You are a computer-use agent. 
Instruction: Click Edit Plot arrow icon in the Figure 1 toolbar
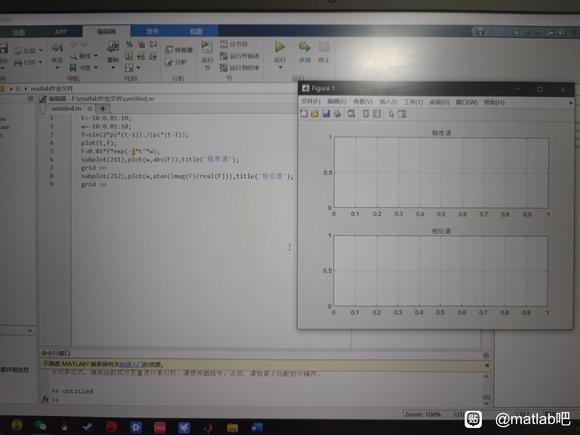[391, 114]
